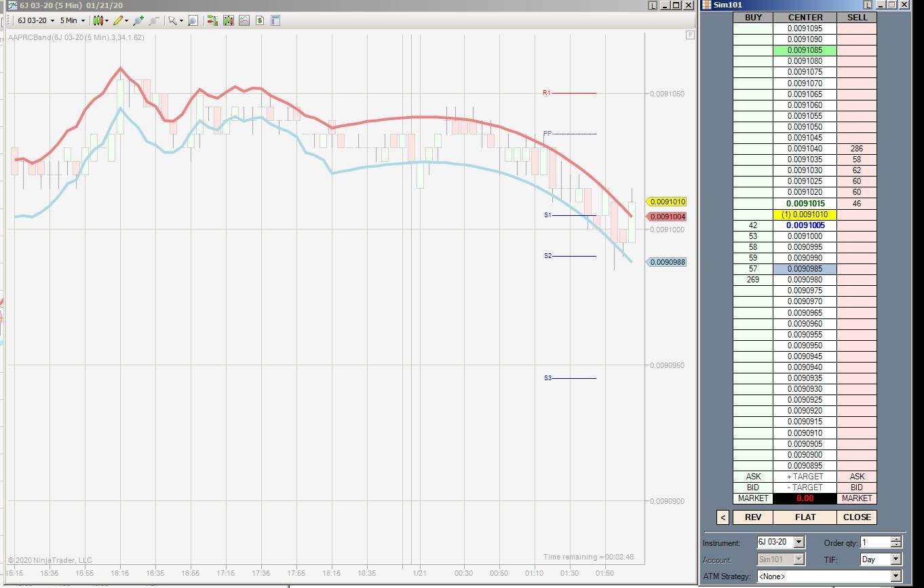The width and height of the screenshot is (924, 588).
Task: Click the SELL column header
Action: coord(857,18)
